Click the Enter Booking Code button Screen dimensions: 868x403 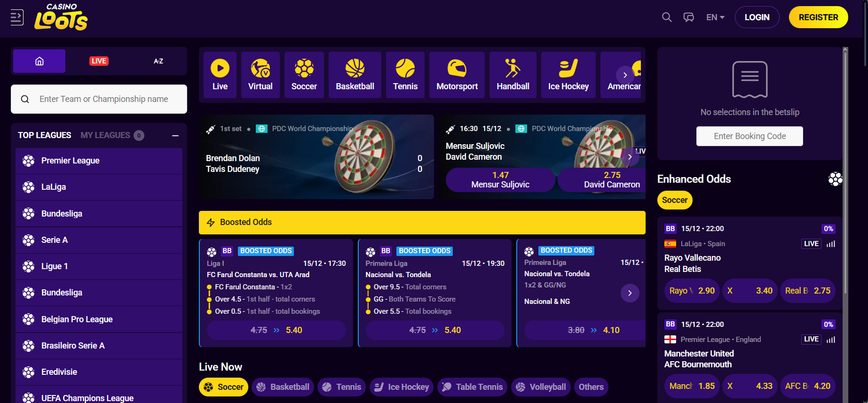tap(750, 136)
